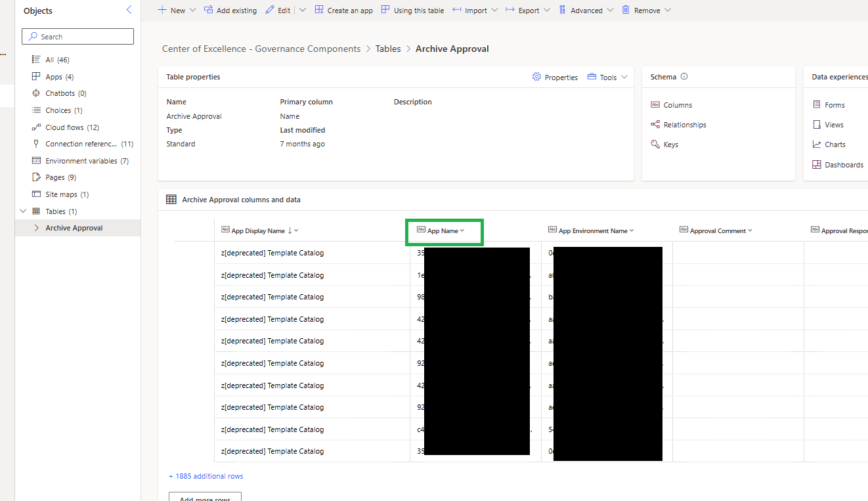Viewport: 868px width, 501px height.
Task: Open Forms under Data experiences
Action: tap(835, 104)
